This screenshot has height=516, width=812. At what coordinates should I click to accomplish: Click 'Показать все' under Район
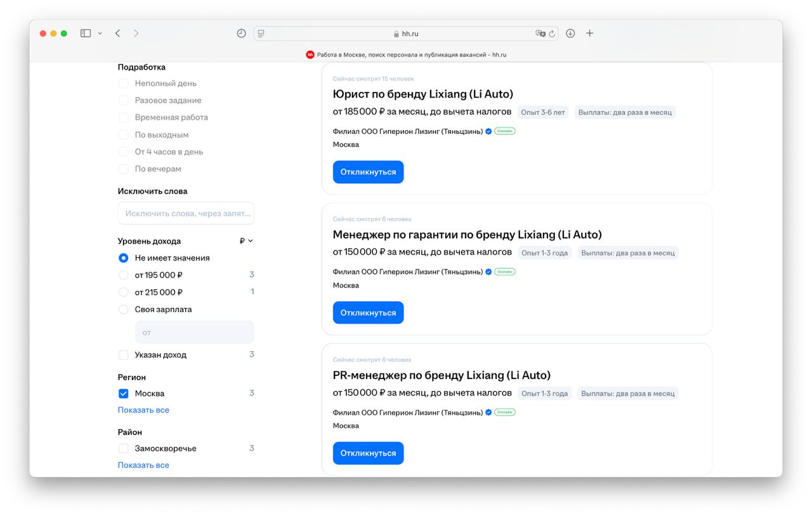(143, 465)
